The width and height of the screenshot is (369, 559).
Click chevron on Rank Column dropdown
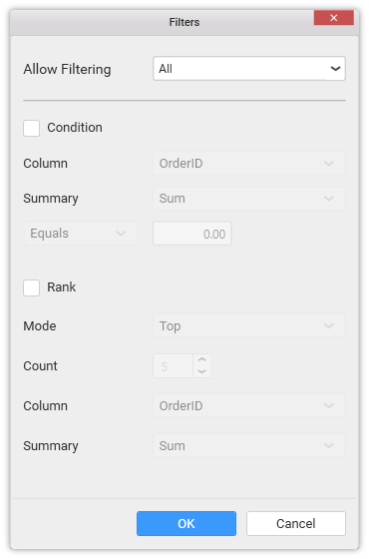328,406
